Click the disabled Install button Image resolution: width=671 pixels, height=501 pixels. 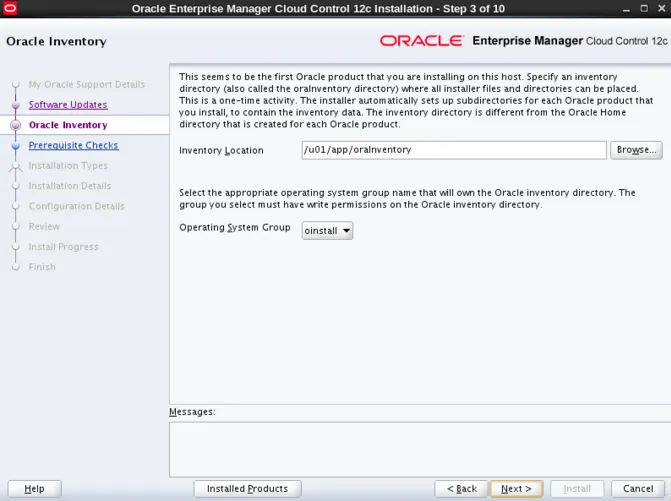point(577,489)
